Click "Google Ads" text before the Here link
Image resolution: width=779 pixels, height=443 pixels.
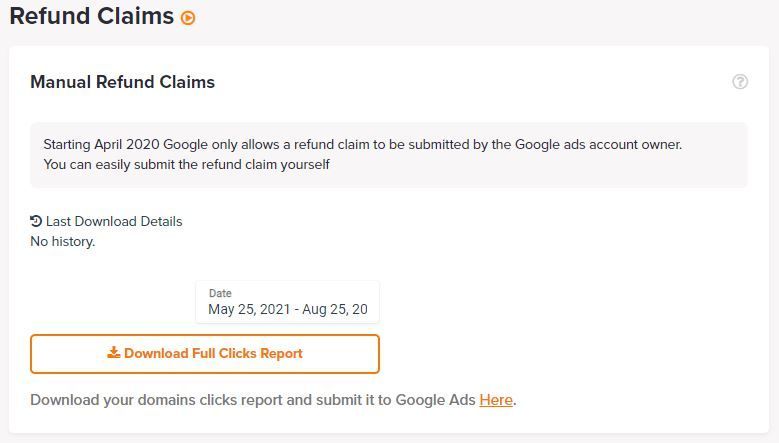tap(435, 400)
